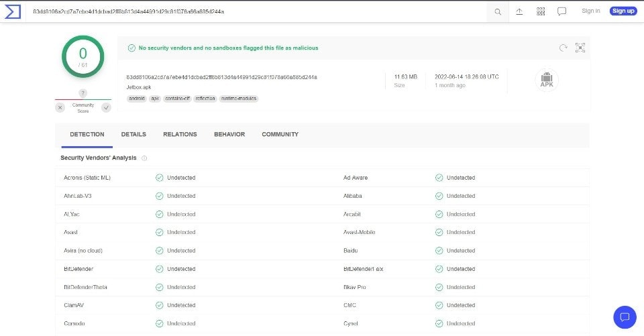Click the Jetbox.apk file name
The image size is (644, 336).
tap(139, 87)
